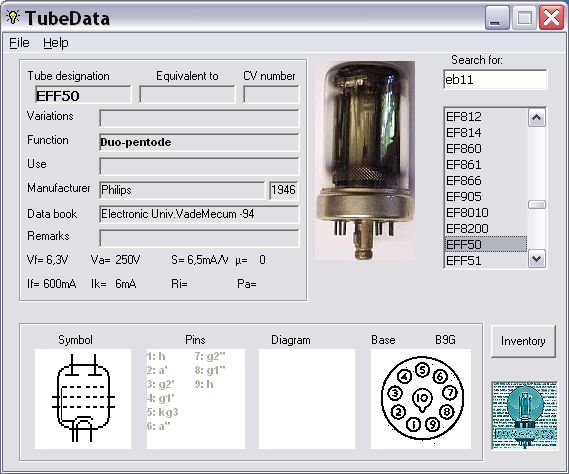Click the empty Diagram panel
The width and height of the screenshot is (569, 474).
[x=307, y=399]
